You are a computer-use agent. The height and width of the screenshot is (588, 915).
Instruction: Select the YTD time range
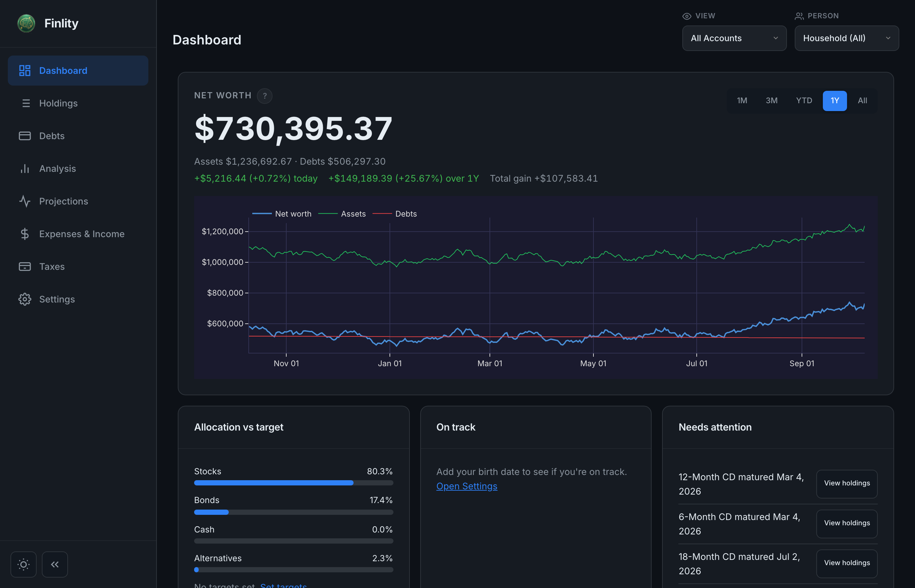pos(804,101)
